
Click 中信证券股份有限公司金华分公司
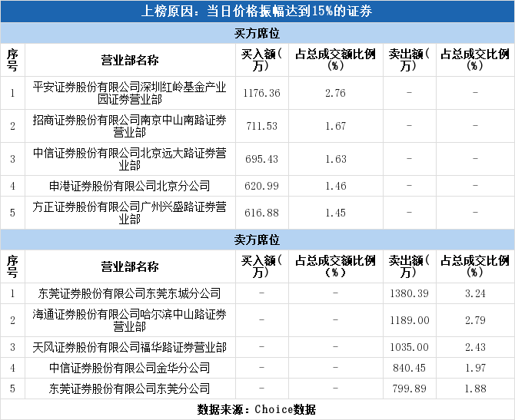click(x=129, y=368)
